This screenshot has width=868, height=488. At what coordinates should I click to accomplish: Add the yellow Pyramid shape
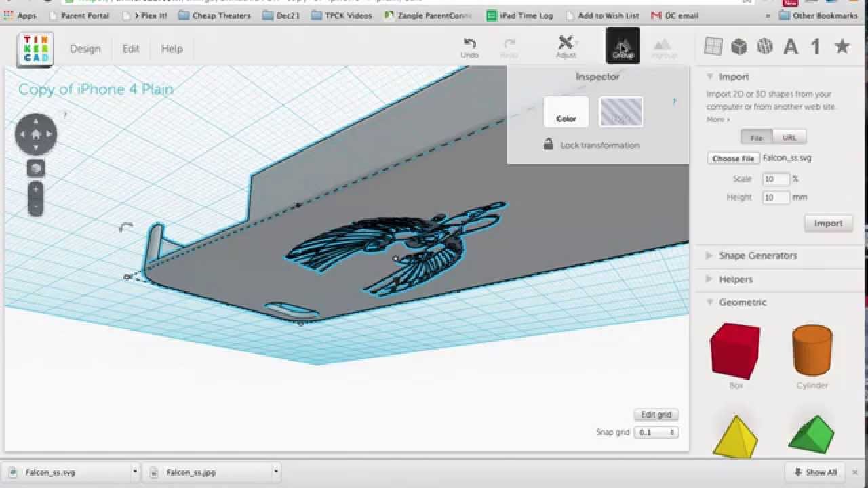(x=735, y=437)
